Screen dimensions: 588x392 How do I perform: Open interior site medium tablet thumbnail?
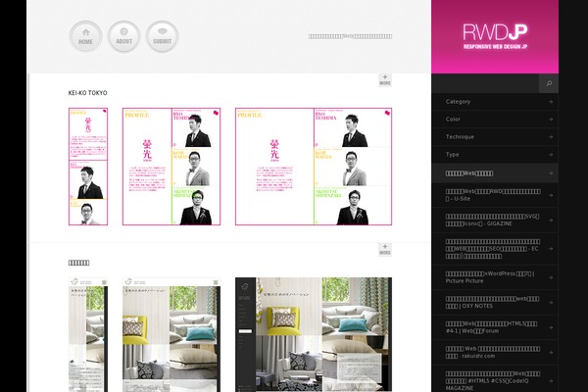[171, 334]
